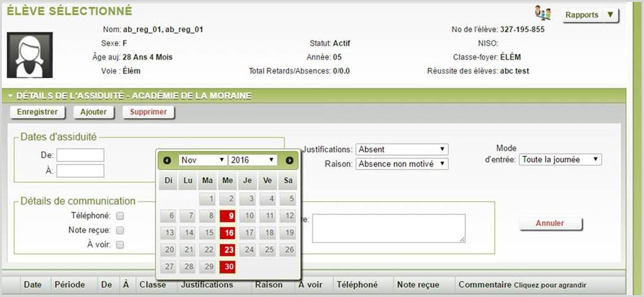Open the calendar year selector
Screen dimensions: 644x297
click(253, 160)
